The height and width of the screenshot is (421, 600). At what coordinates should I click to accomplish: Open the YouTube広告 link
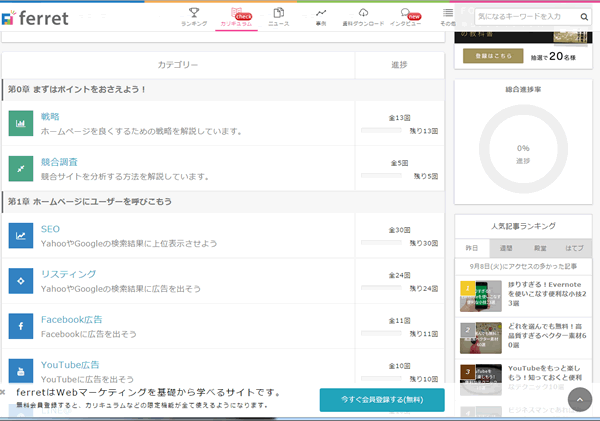tap(70, 365)
